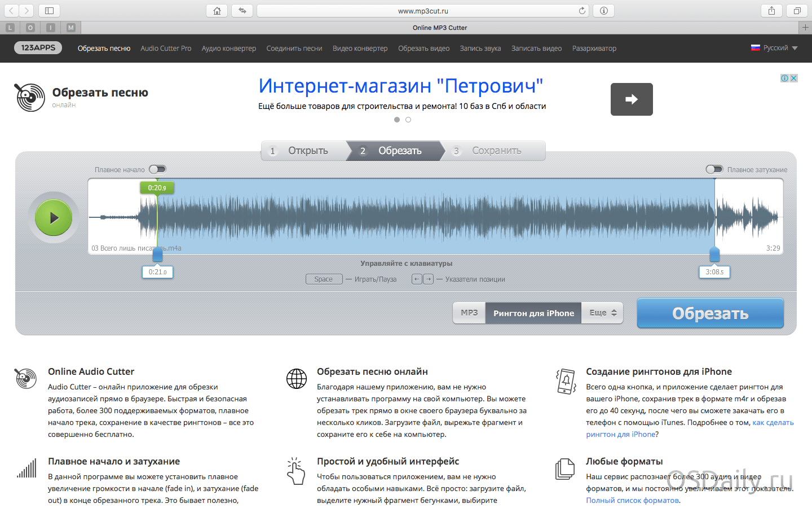Open the Safari share icon
This screenshot has height=508, width=812.
771,11
